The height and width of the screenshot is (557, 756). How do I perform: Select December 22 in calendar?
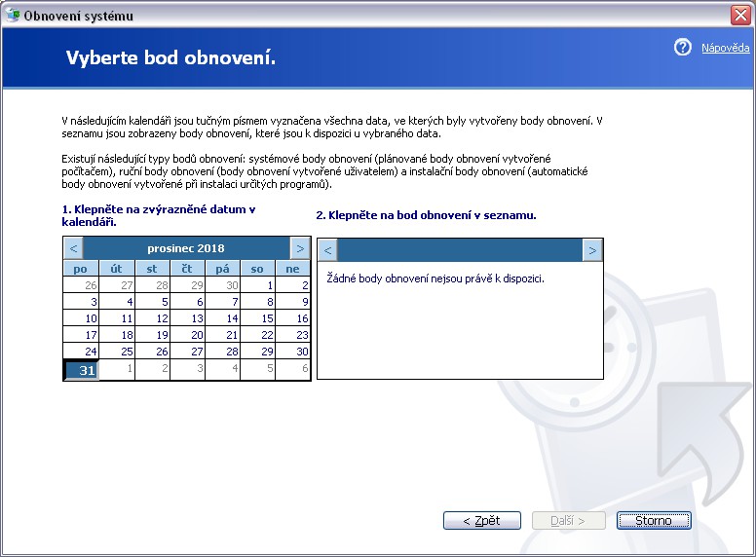(258, 334)
